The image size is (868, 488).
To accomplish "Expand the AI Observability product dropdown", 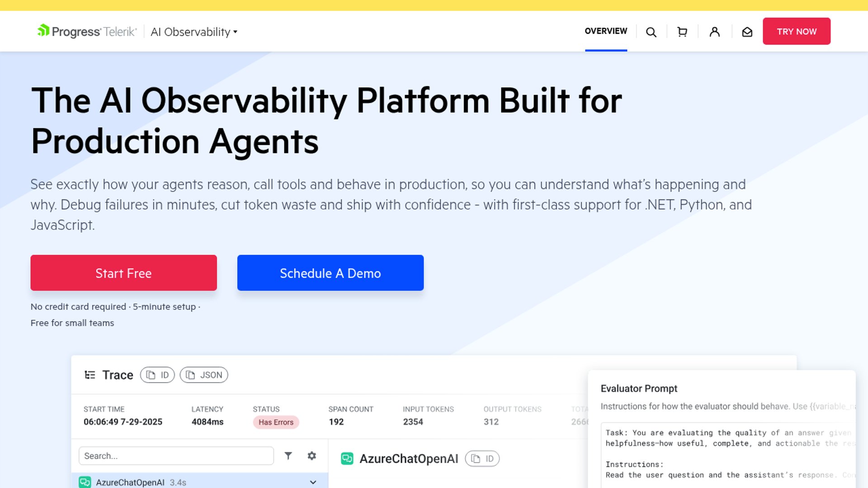I will [x=194, y=32].
